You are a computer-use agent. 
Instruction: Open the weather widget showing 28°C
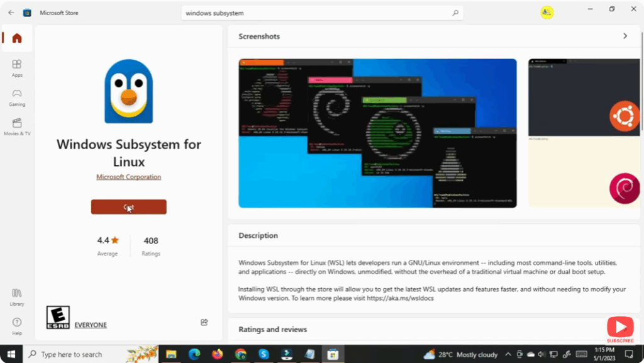[460, 354]
